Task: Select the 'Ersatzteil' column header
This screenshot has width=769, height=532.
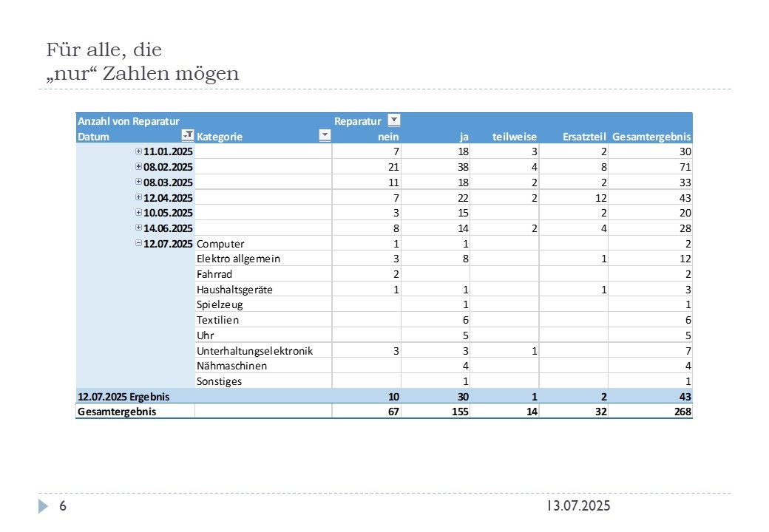Action: click(x=584, y=137)
